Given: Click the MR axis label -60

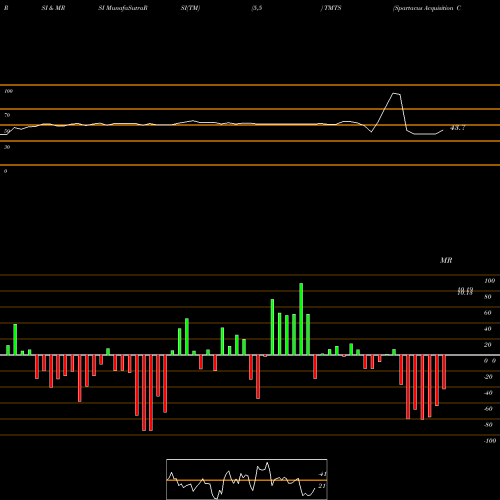Looking at the screenshot, I should [x=488, y=409].
